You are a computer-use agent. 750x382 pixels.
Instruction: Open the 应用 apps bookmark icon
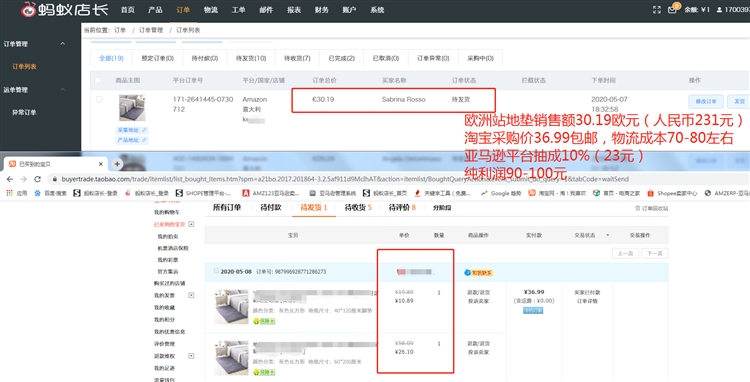[16, 193]
